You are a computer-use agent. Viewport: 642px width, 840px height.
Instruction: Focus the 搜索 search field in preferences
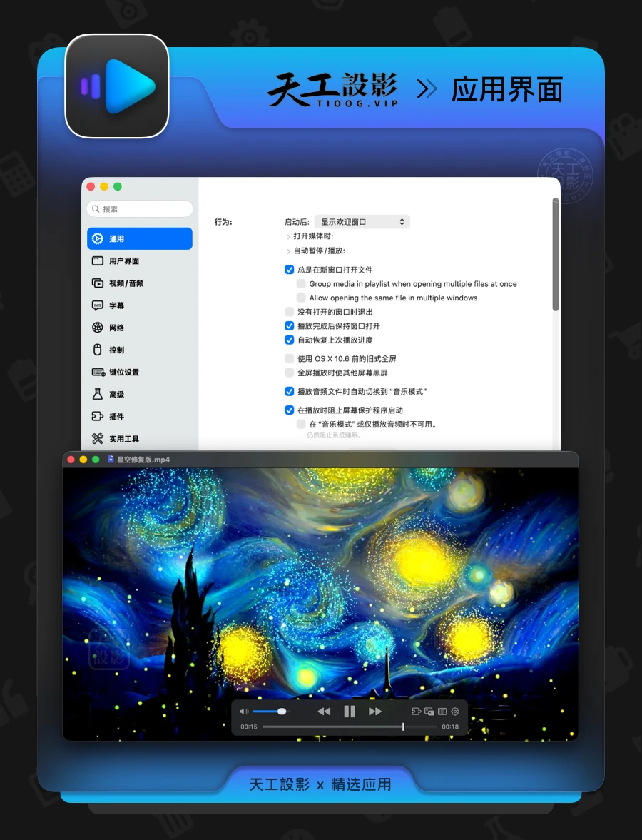(x=140, y=209)
